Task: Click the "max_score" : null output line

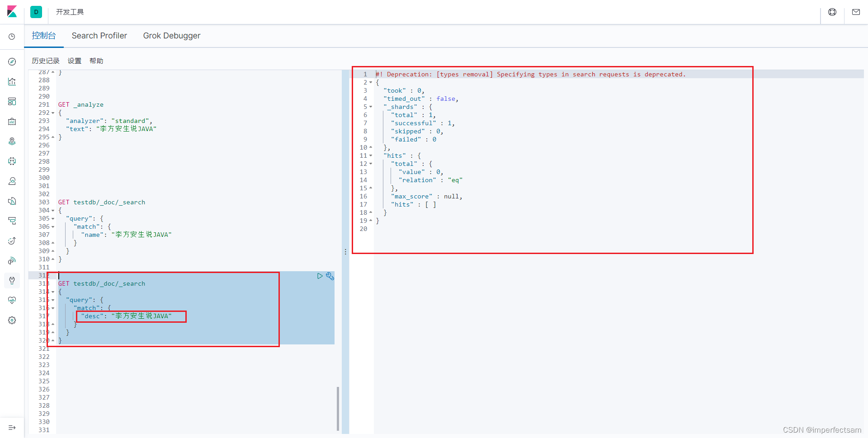Action: [427, 197]
